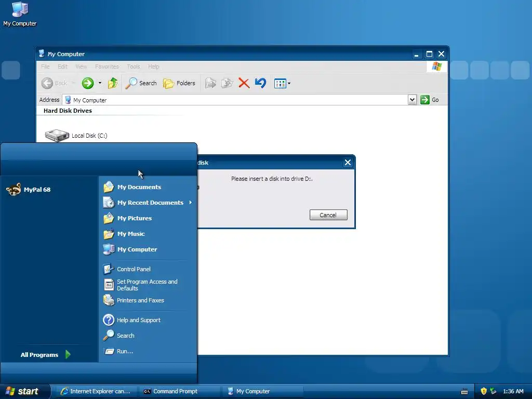Click the My Computer address field
The height and width of the screenshot is (399, 532).
(236, 100)
